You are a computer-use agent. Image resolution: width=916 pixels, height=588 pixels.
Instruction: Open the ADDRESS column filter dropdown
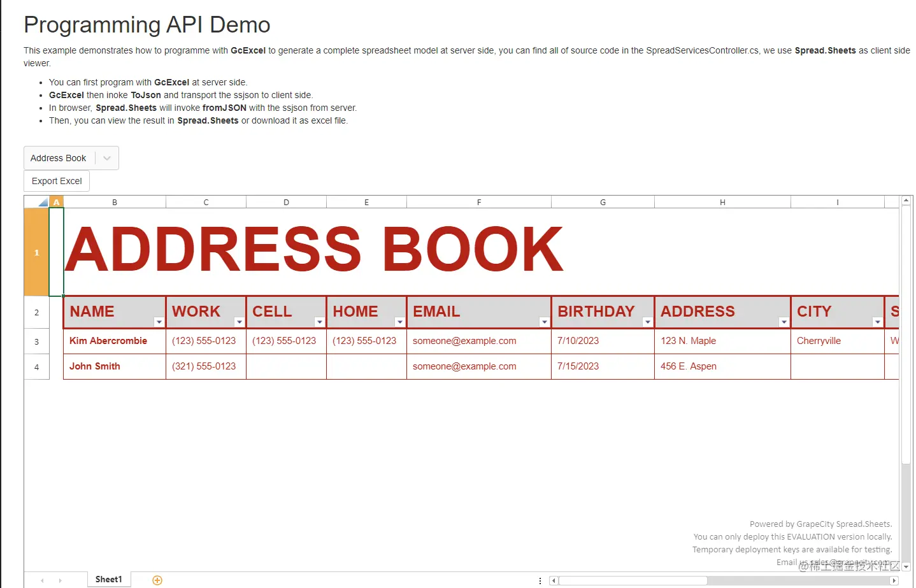click(784, 322)
